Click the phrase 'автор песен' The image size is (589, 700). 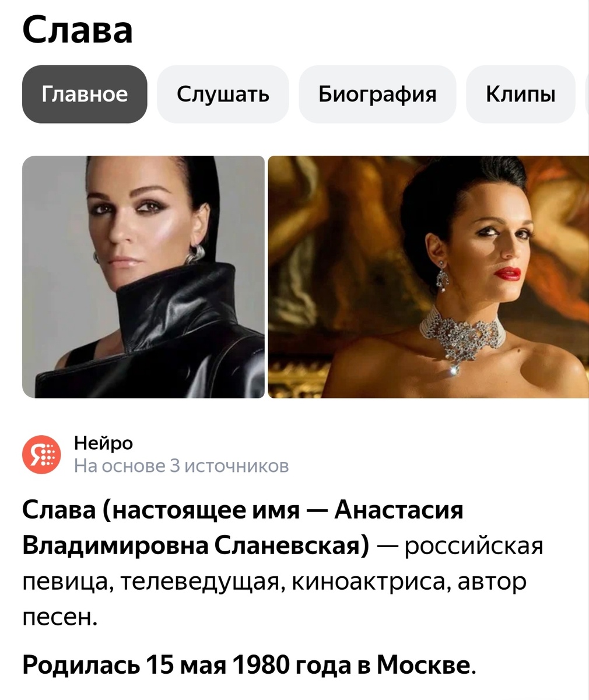pos(274,599)
